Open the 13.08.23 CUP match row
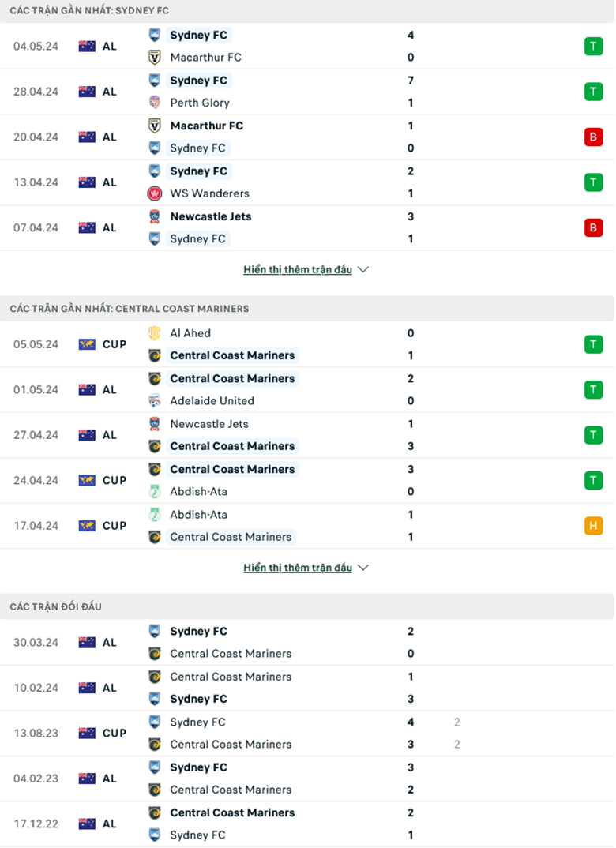616x848 pixels. [307, 734]
